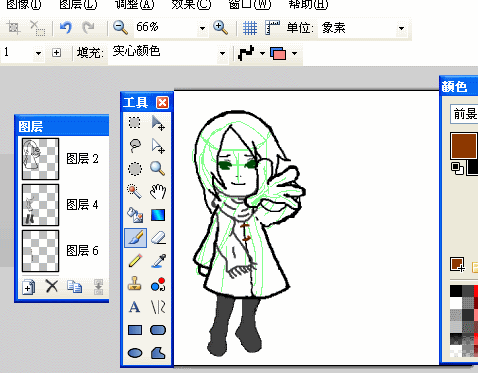Screen dimensions: 478x373
Task: Select the Paintbrush tool
Action: click(135, 238)
